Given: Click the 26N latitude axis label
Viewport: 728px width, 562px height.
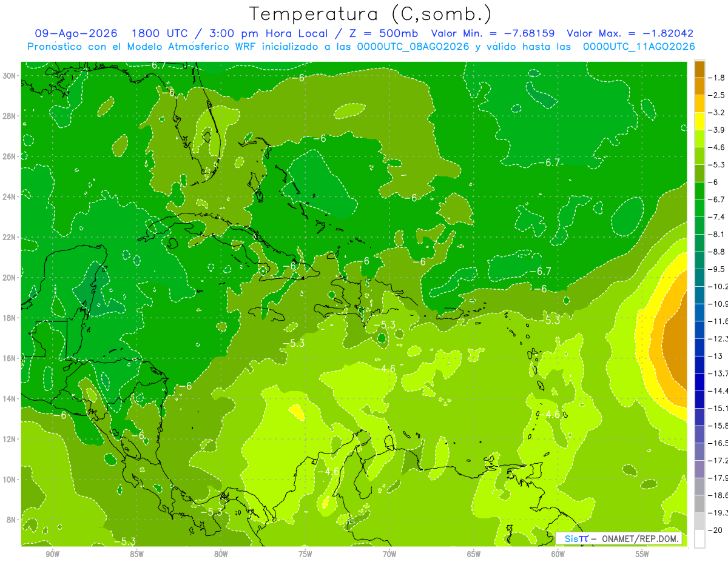Looking at the screenshot, I should pos(10,156).
